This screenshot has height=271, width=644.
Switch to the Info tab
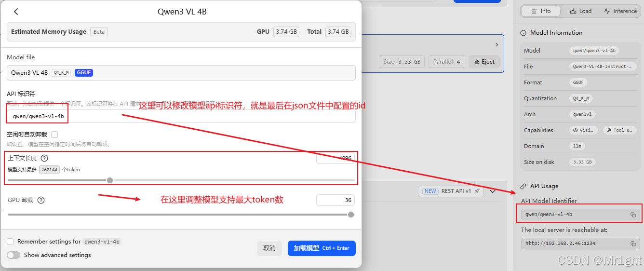[x=540, y=11]
